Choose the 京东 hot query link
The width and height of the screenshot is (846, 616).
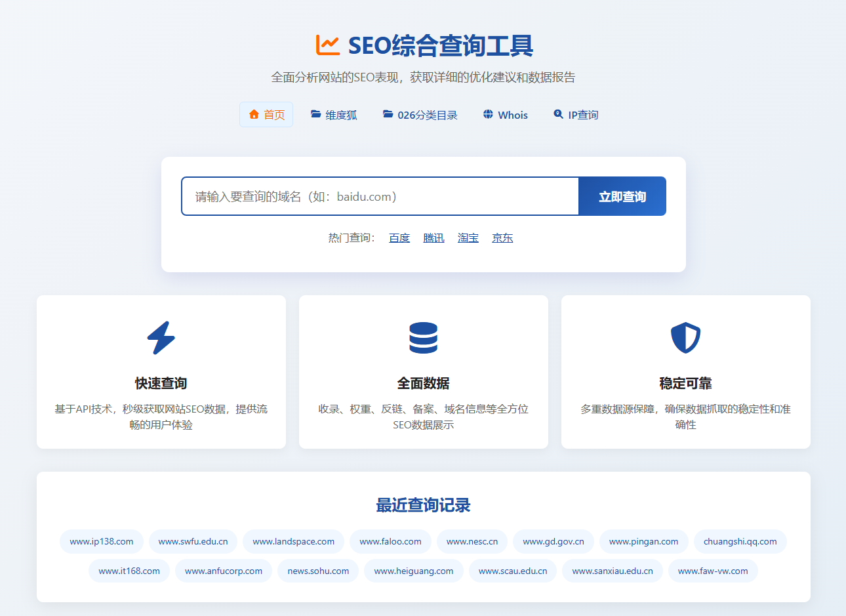(502, 237)
